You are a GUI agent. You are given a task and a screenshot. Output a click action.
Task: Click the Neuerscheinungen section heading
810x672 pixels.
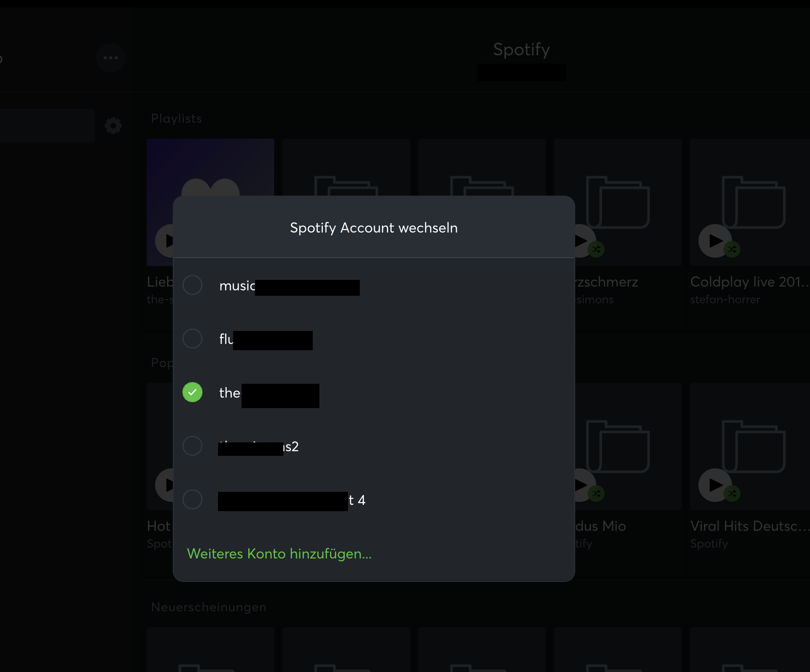coord(209,607)
